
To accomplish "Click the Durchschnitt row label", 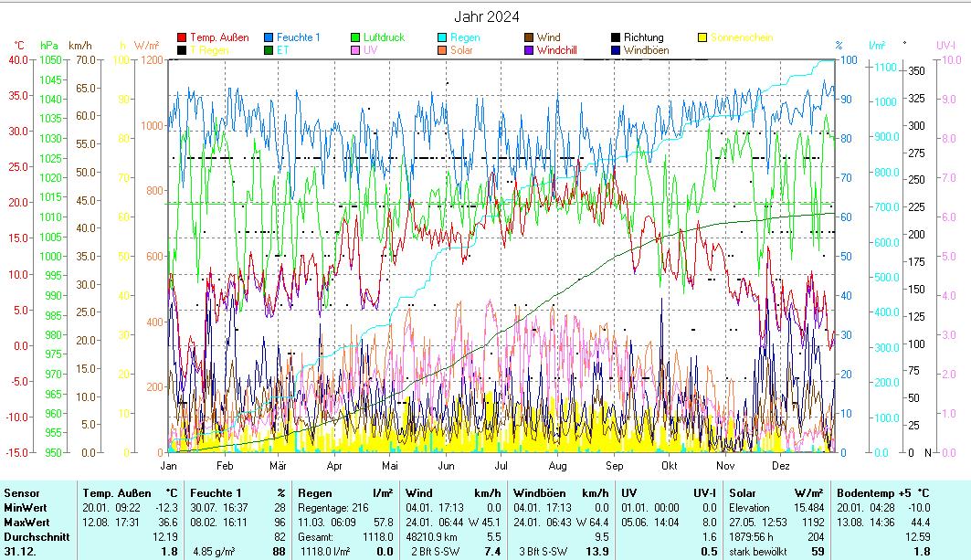I will 32,536.
